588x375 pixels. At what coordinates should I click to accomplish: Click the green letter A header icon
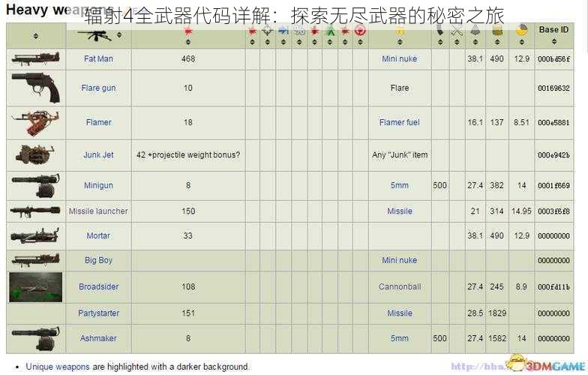pyautogui.click(x=330, y=31)
